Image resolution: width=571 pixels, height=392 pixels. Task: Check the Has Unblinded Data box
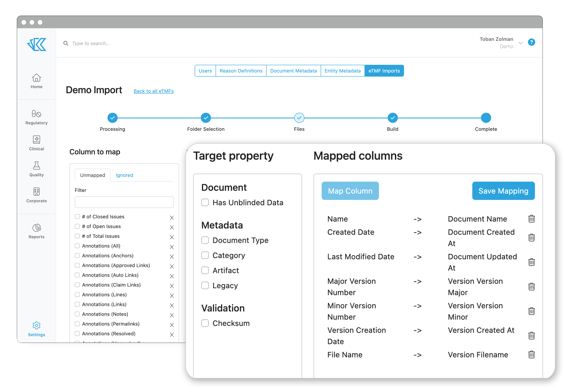pyautogui.click(x=205, y=203)
